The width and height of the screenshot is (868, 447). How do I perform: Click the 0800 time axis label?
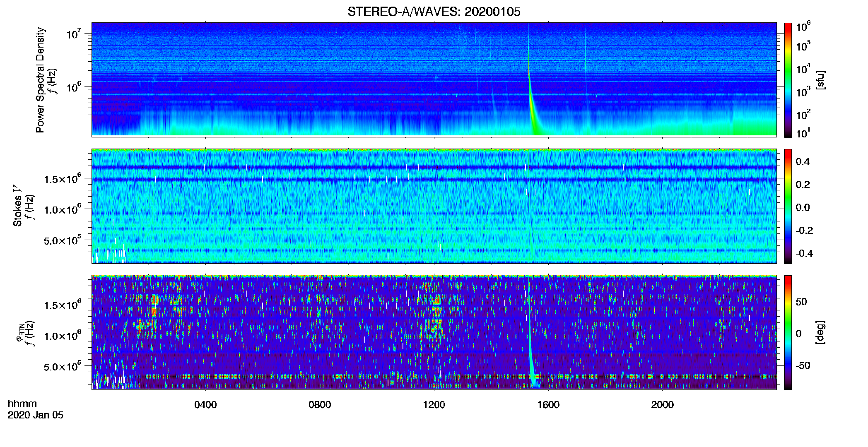point(320,405)
